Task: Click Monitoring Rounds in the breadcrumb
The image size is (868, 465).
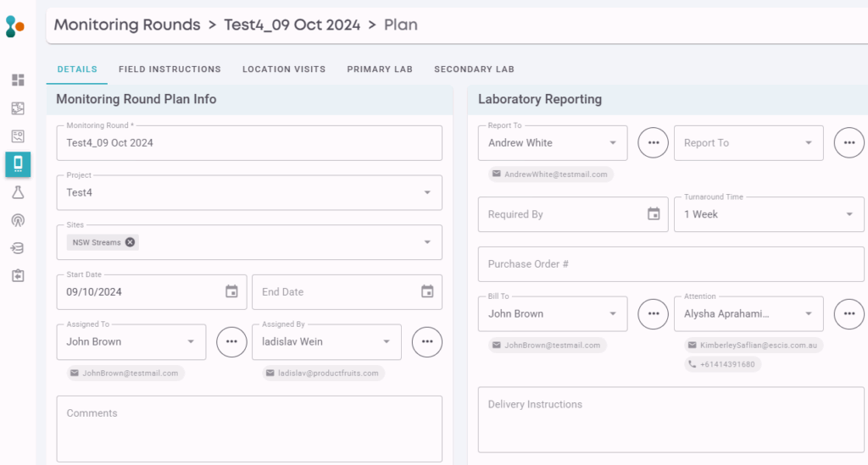Action: (x=127, y=25)
